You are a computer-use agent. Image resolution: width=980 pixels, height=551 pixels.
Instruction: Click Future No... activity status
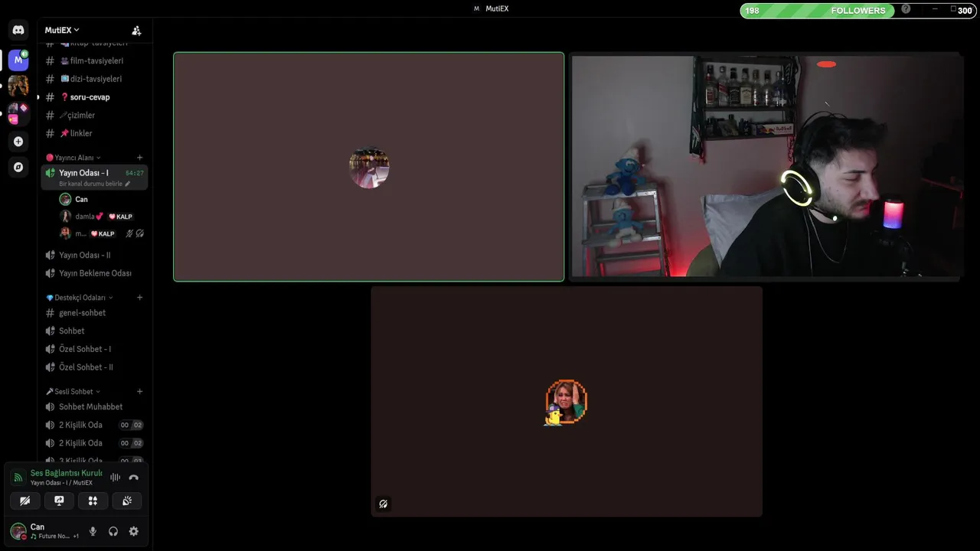54,536
